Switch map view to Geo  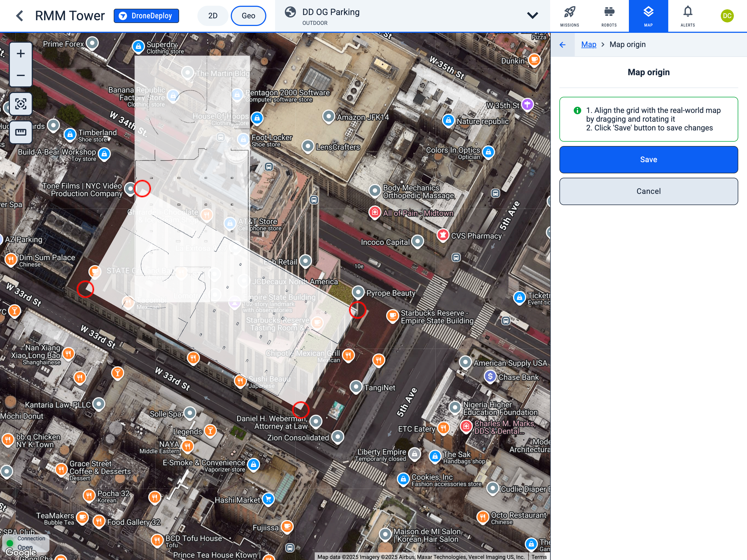click(x=248, y=16)
